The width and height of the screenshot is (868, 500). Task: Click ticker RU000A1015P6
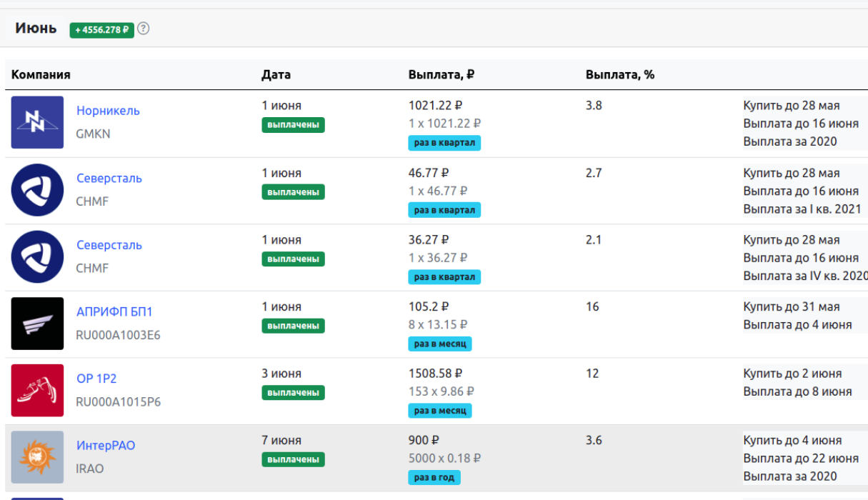tap(119, 402)
